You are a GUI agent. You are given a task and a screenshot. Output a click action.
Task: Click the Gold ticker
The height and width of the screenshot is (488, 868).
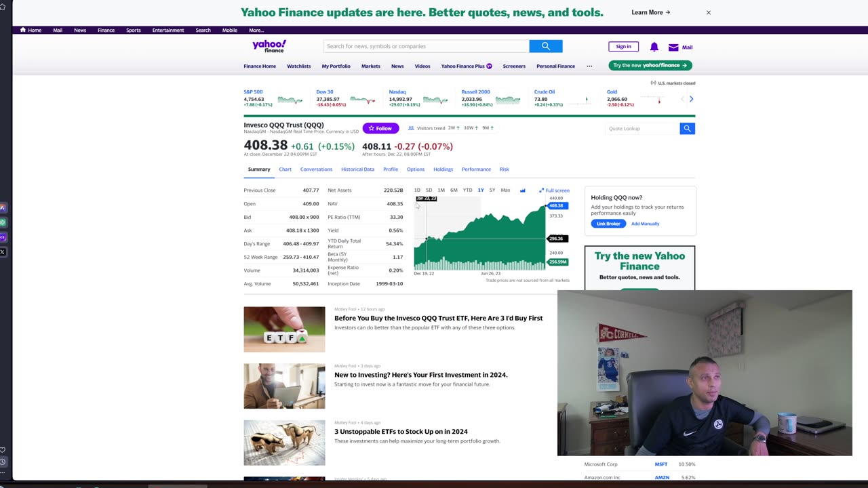(612, 91)
